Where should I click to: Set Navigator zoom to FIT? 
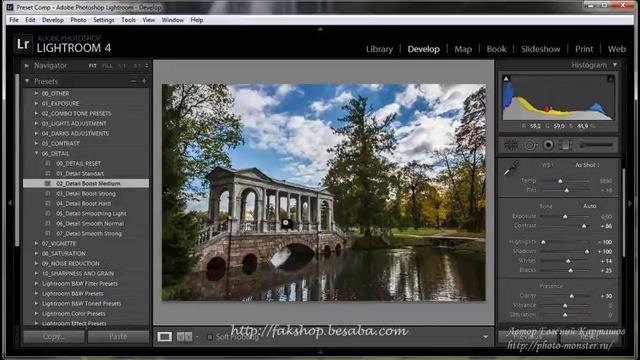click(93, 66)
